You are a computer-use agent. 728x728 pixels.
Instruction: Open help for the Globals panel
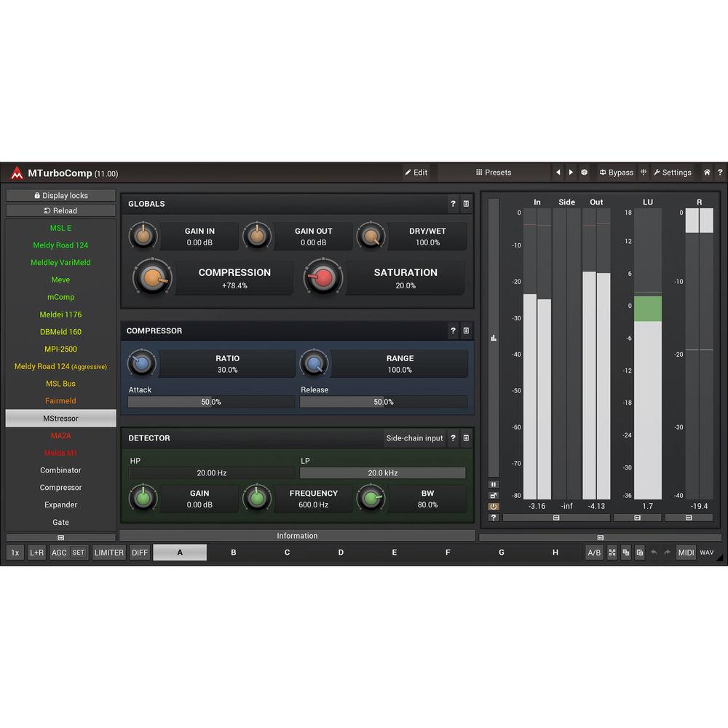coord(453,204)
